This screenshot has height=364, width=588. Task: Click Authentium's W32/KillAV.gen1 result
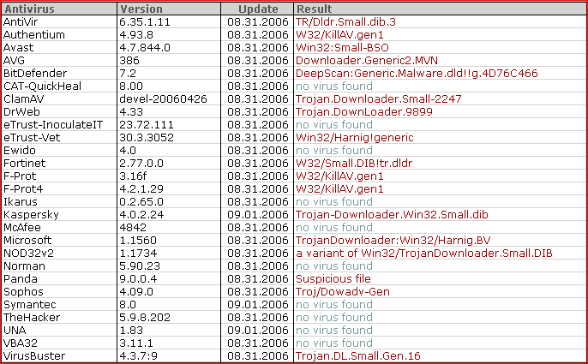click(339, 35)
